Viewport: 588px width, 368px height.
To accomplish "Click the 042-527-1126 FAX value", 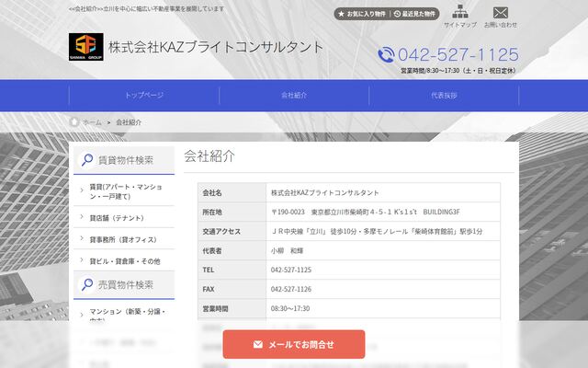I will click(291, 289).
